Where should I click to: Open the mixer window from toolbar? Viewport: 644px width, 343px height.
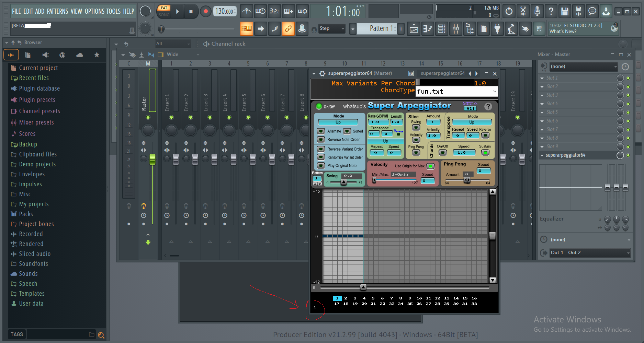tap(455, 29)
